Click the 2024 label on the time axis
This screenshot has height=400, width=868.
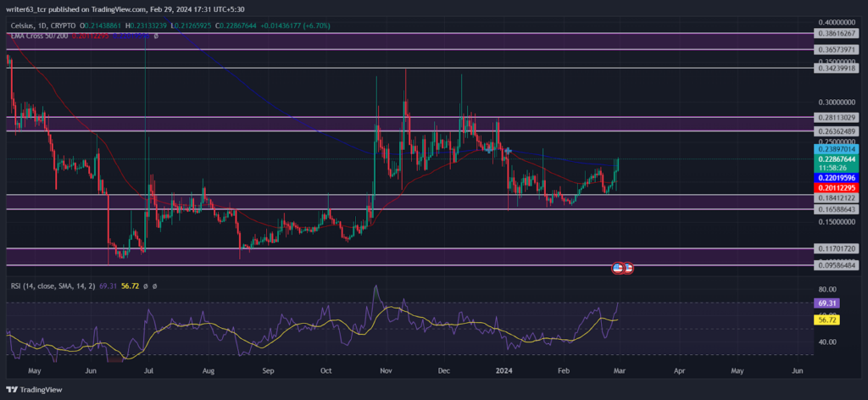(504, 371)
